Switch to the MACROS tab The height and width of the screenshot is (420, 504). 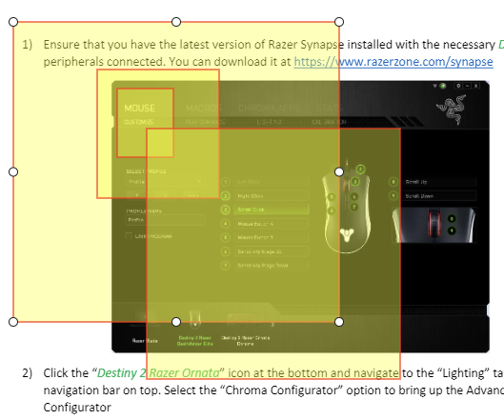204,108
